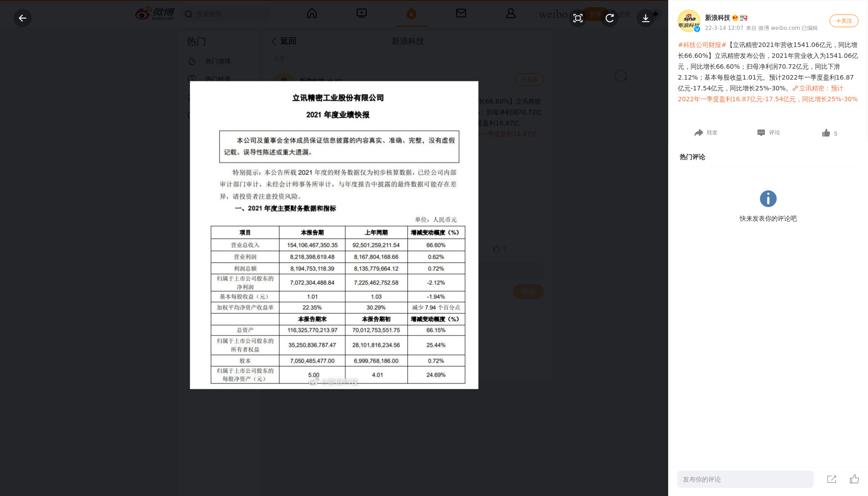
Task: Open the messages envelope icon
Action: pyautogui.click(x=461, y=14)
